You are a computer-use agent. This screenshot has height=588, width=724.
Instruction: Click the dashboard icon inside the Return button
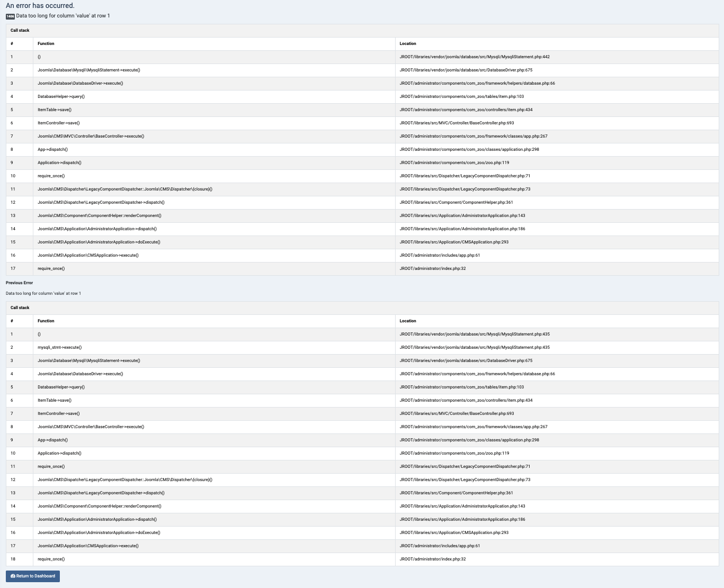pos(13,576)
